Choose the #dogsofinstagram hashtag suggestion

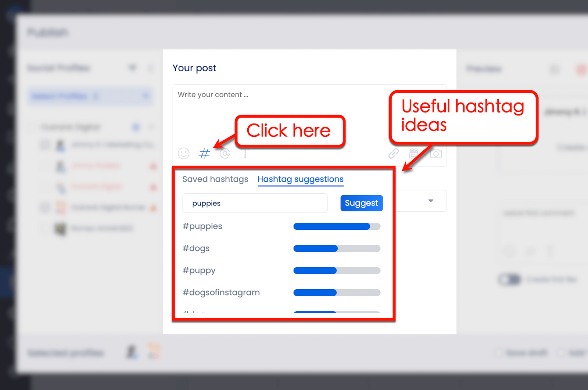tap(221, 293)
